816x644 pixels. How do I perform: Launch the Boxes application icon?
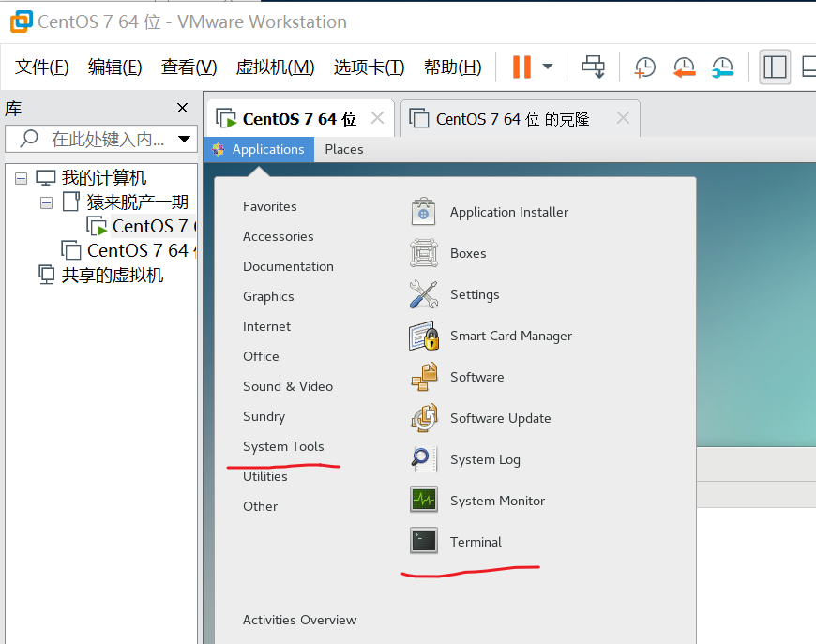424,253
